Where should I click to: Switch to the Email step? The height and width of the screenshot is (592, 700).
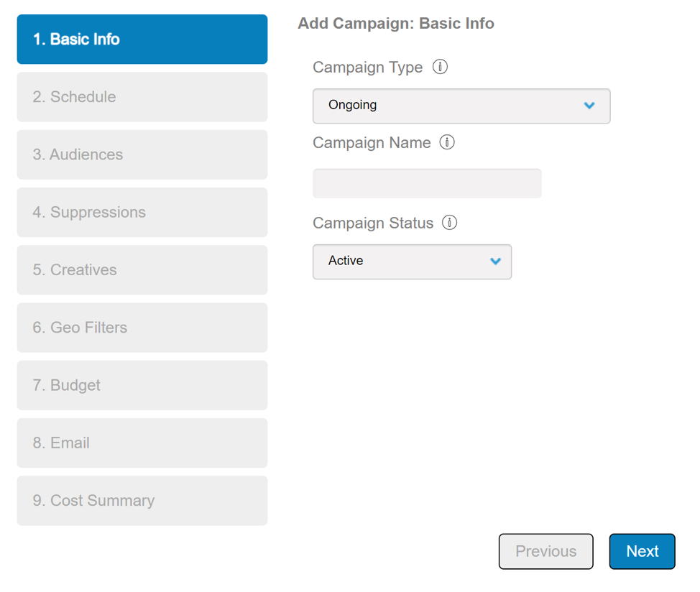(x=142, y=443)
